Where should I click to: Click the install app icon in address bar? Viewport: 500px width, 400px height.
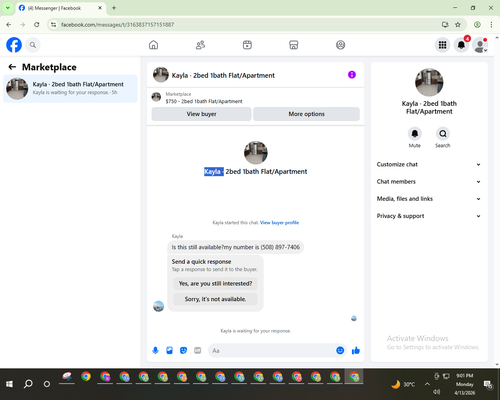(x=445, y=25)
